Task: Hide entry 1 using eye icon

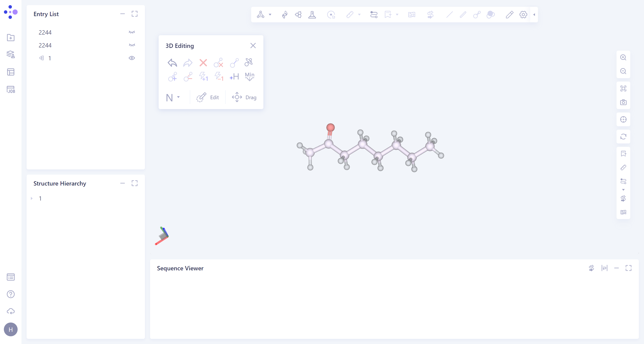Action: (132, 58)
